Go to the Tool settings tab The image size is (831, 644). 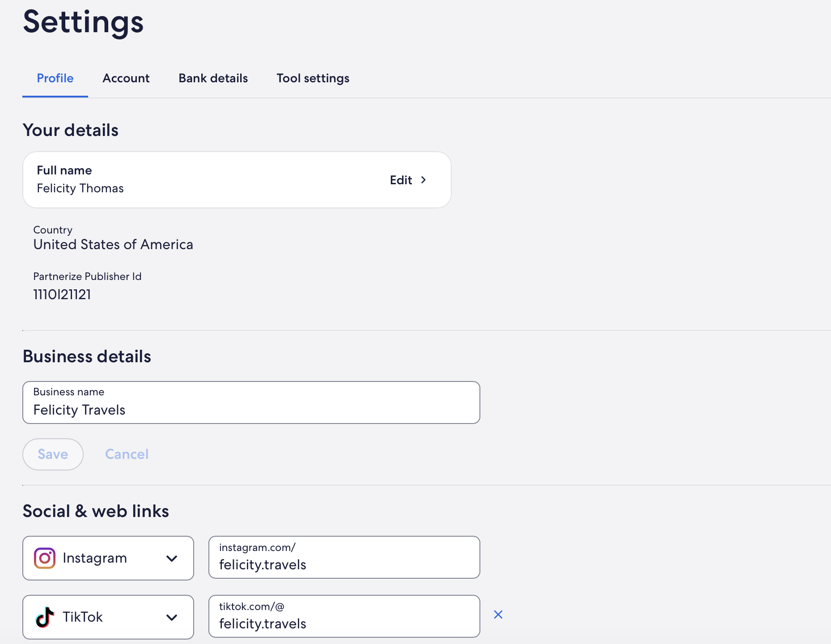tap(313, 78)
